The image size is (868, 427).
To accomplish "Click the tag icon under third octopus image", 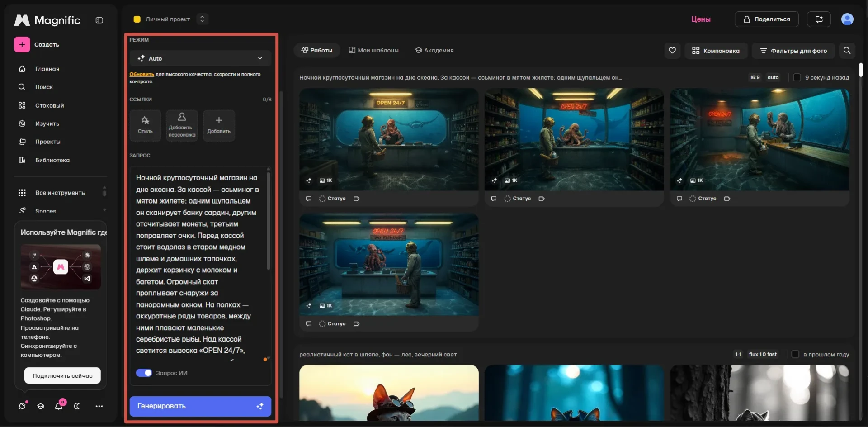I will pos(727,199).
